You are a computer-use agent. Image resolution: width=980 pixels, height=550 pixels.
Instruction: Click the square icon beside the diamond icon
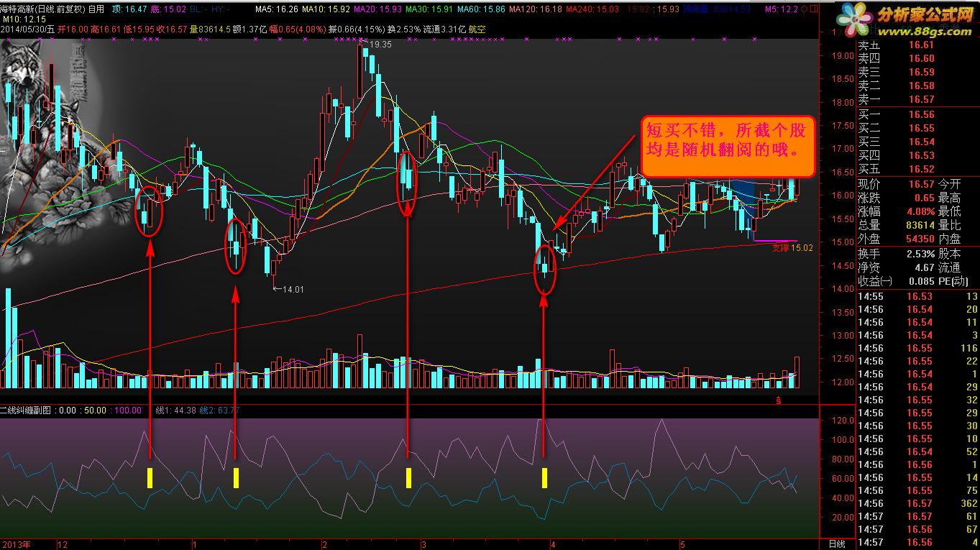point(813,9)
